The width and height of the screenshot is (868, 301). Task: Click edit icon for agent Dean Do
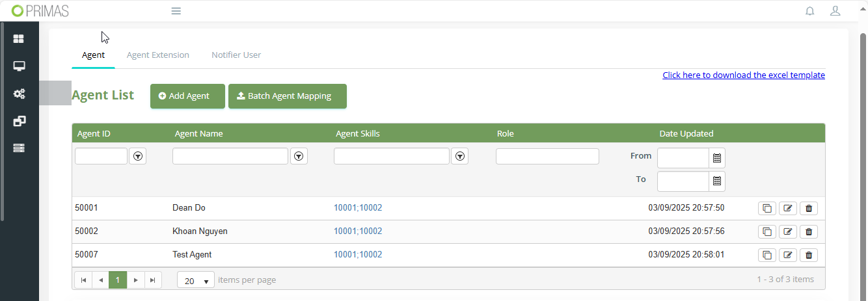point(788,208)
